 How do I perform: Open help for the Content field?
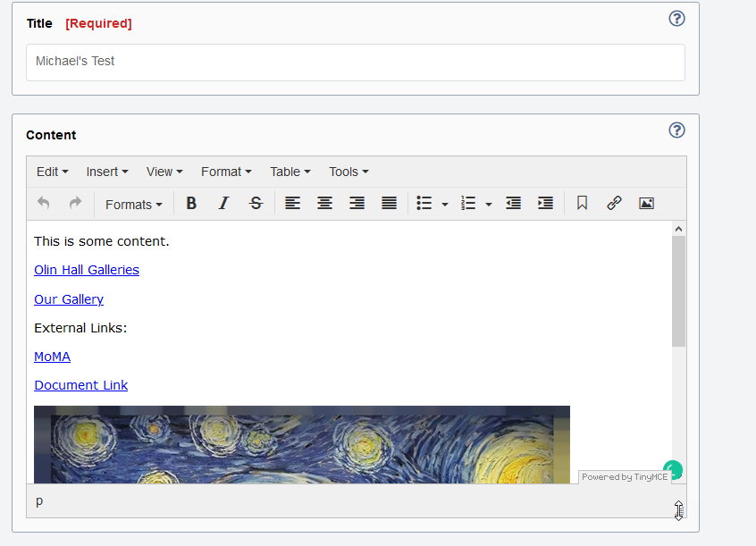click(x=677, y=130)
